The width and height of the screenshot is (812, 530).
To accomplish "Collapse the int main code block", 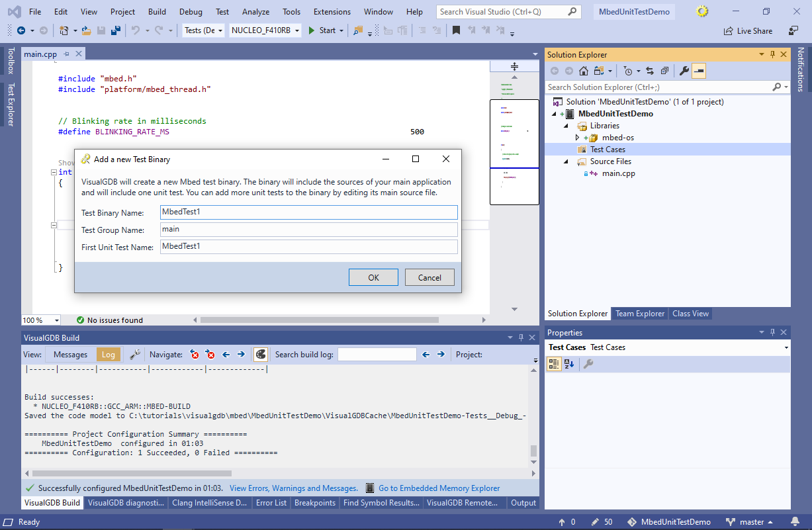I will pos(54,172).
